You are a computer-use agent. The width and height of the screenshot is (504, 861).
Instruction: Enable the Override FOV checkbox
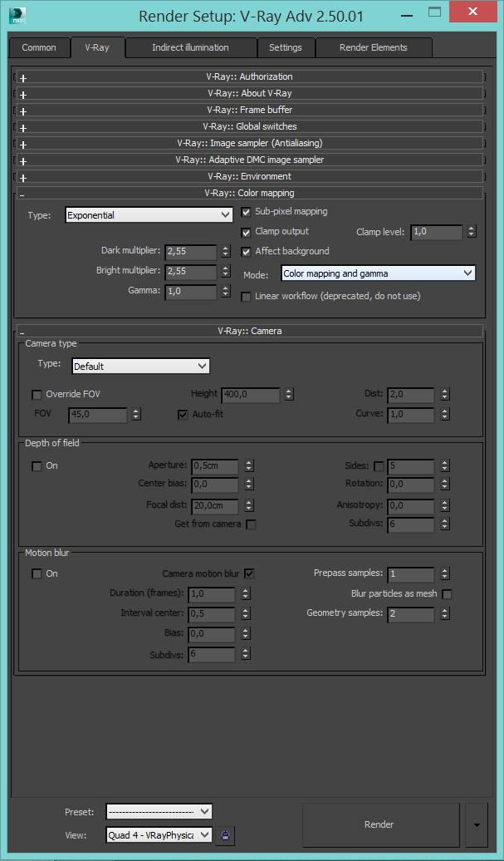(37, 394)
